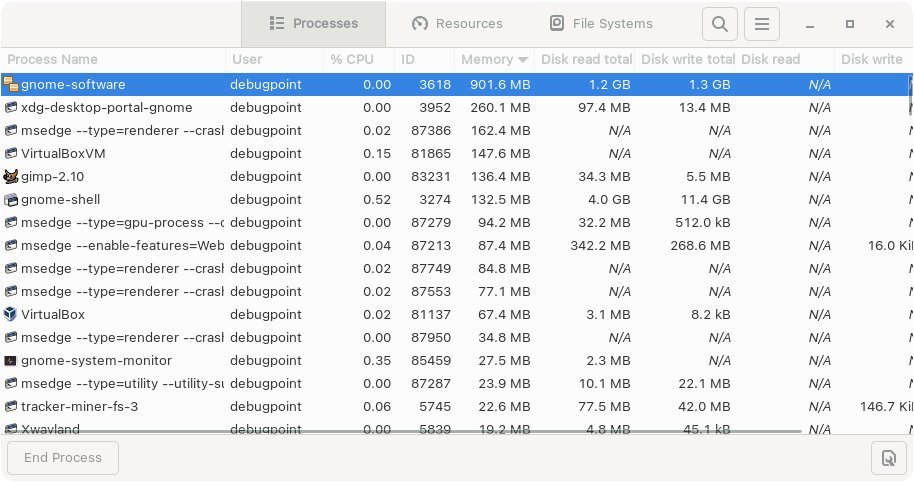Toggle Memory column sort arrow

point(523,59)
